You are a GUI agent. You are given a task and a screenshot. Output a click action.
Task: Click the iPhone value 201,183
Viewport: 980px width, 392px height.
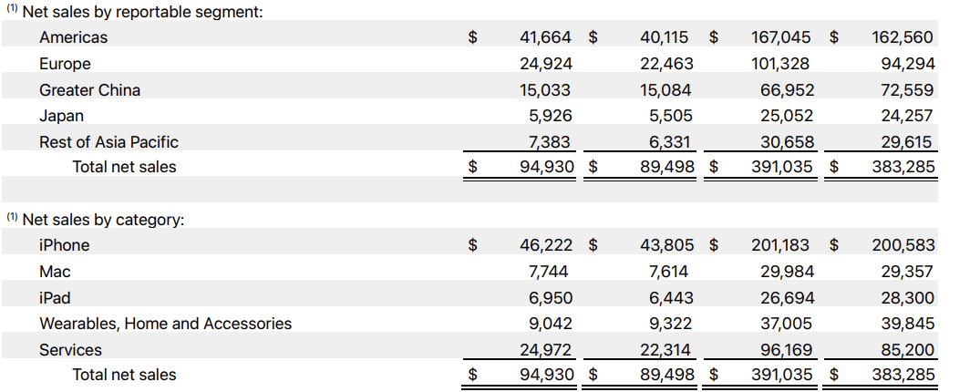[782, 245]
